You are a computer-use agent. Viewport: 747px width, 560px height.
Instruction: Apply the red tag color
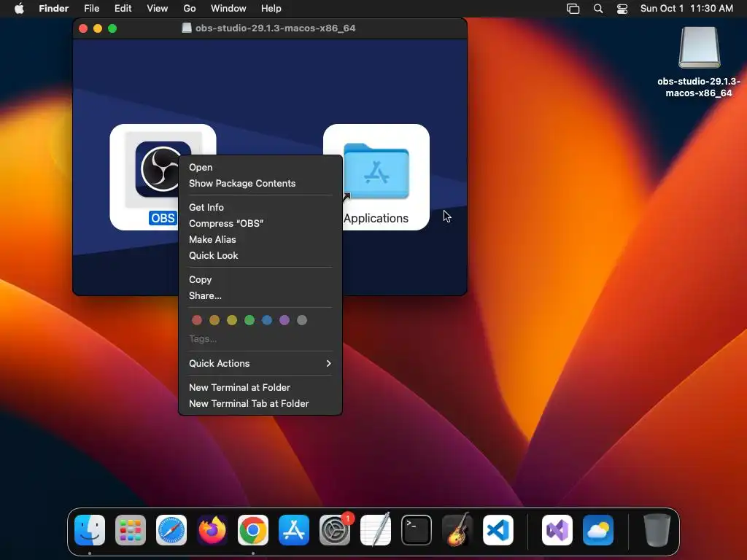[197, 320]
